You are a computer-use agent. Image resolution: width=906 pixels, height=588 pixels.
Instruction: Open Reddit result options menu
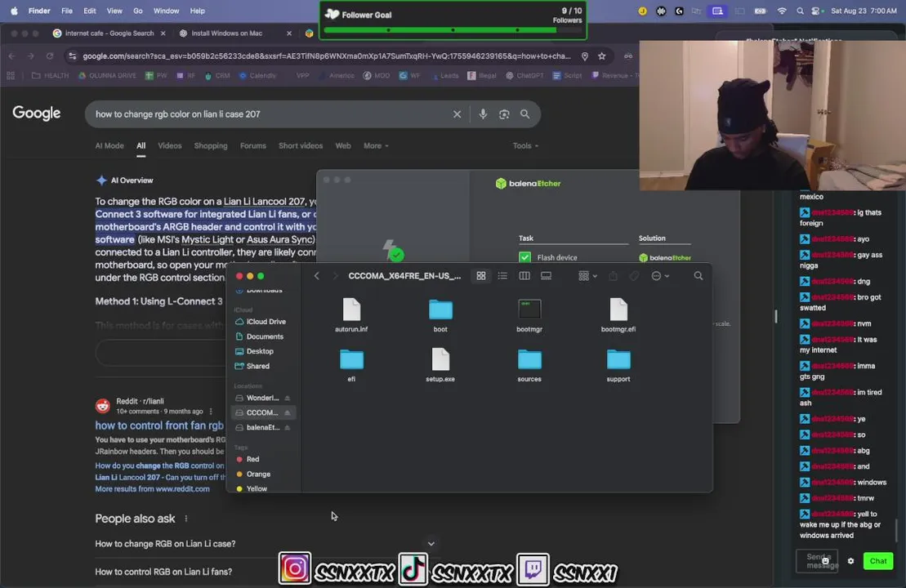point(211,412)
